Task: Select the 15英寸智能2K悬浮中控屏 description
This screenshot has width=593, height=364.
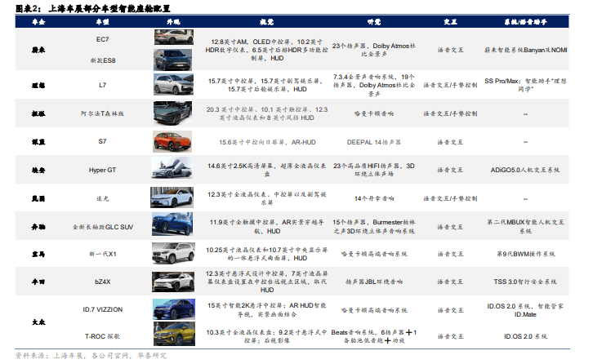Action: click(266, 309)
